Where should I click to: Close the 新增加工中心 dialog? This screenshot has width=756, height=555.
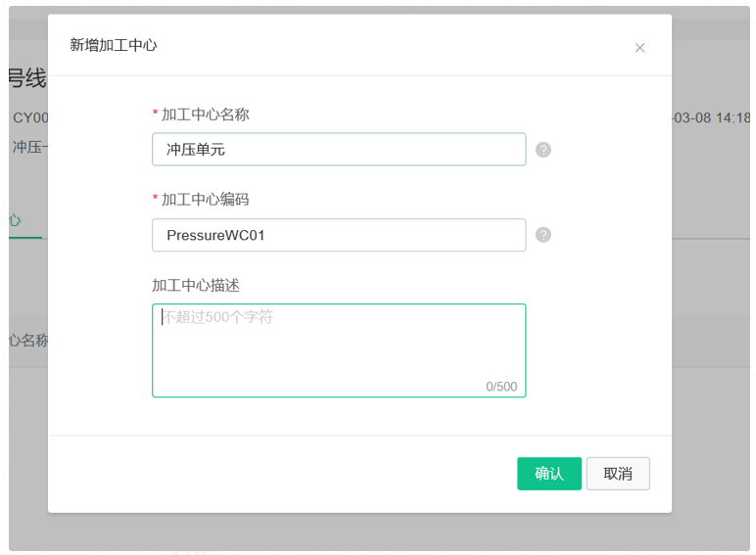(x=639, y=48)
